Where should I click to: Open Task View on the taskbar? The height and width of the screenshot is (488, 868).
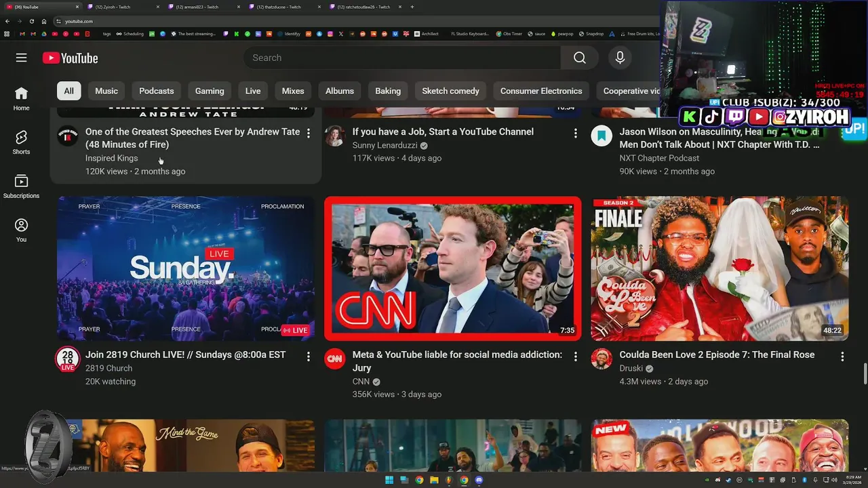click(x=404, y=480)
